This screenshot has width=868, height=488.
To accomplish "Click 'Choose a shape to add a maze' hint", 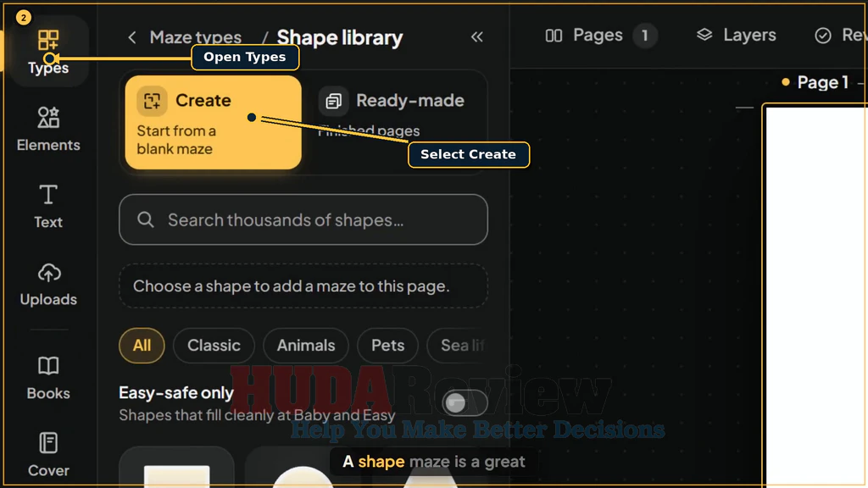I will (x=303, y=286).
